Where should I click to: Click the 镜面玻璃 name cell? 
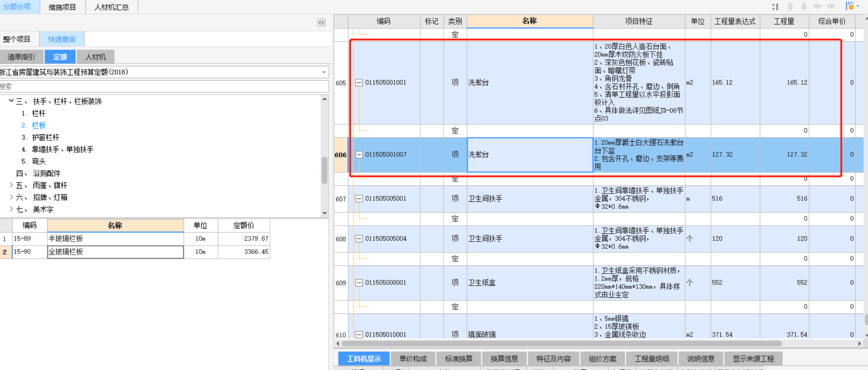pyautogui.click(x=530, y=335)
